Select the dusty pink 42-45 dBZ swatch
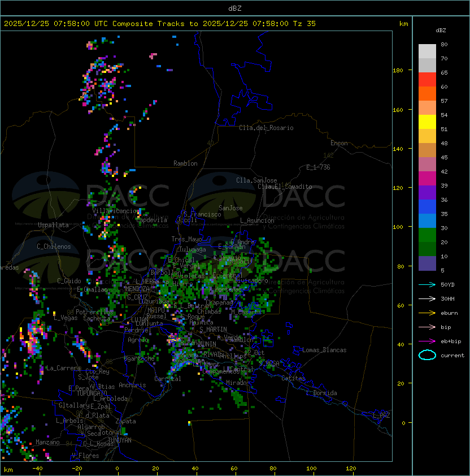470x476 pixels. point(427,165)
